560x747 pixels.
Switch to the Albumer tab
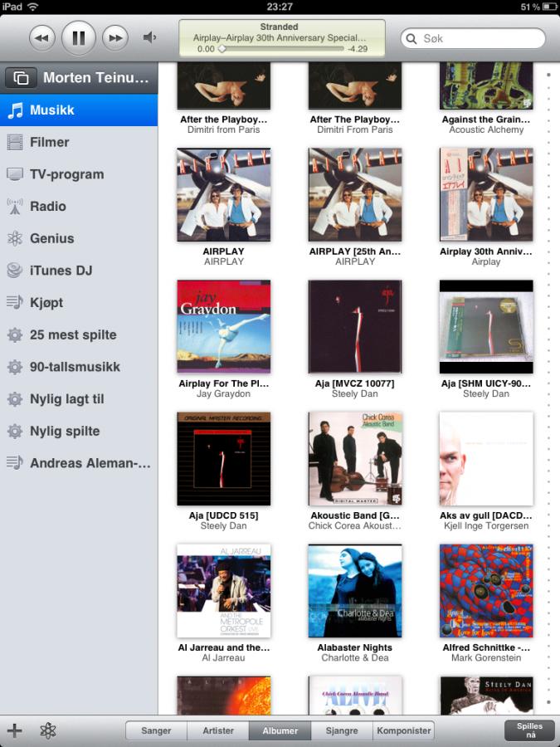pos(280,730)
